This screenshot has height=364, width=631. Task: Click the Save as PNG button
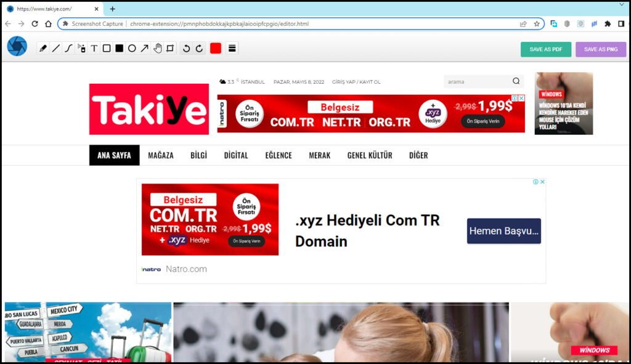(x=600, y=49)
